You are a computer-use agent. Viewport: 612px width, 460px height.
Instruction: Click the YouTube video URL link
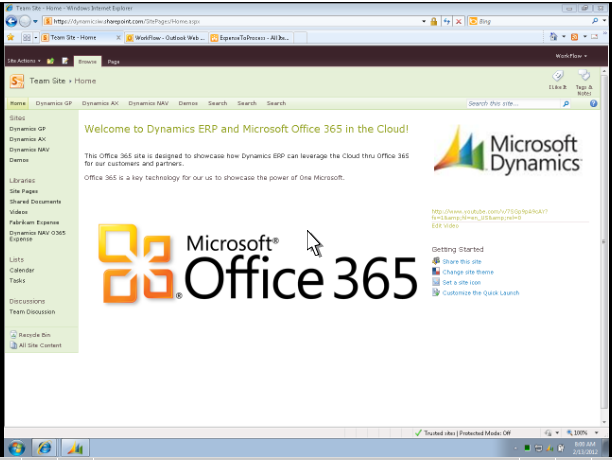[489, 214]
